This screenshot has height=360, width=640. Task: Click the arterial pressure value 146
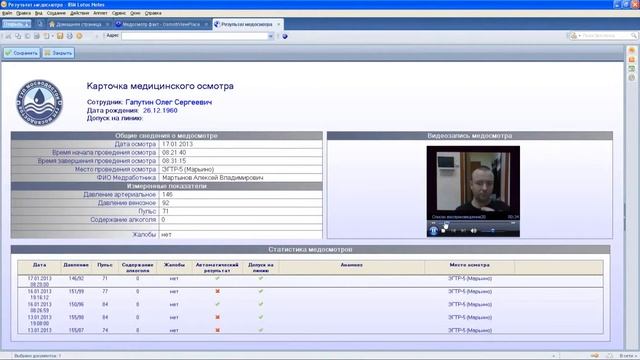point(167,195)
